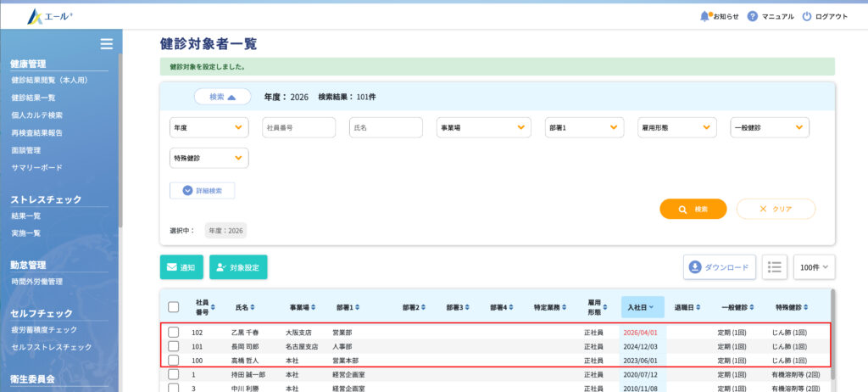Image resolution: width=868 pixels, height=392 pixels.
Task: Expand the 詳細検索 section
Action: pos(203,191)
